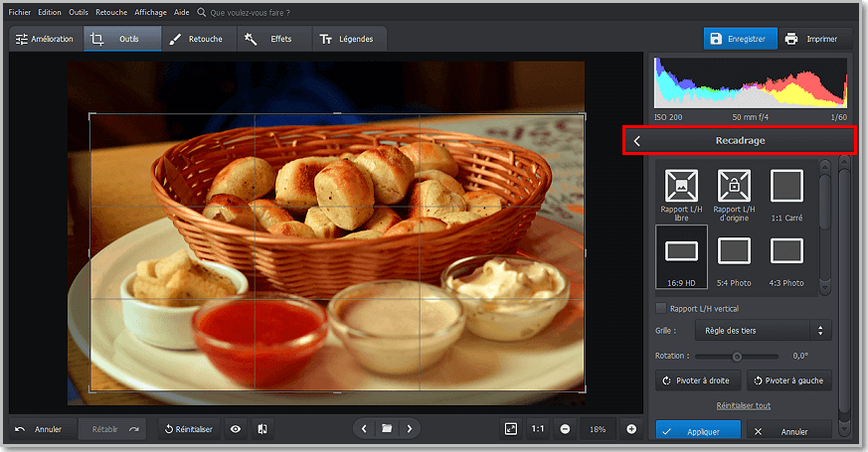This screenshot has width=868, height=452.
Task: Cancel the crop with Annuler in panel
Action: pyautogui.click(x=788, y=430)
